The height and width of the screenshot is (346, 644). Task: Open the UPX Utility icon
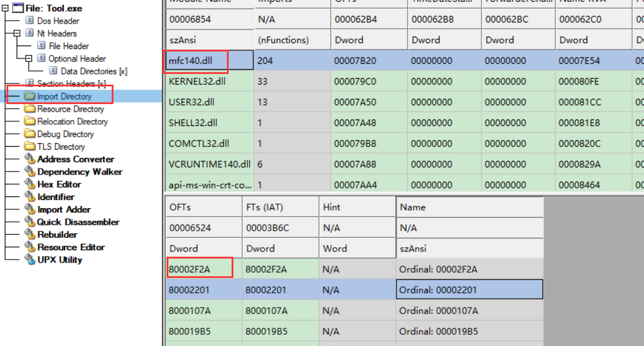pos(30,260)
